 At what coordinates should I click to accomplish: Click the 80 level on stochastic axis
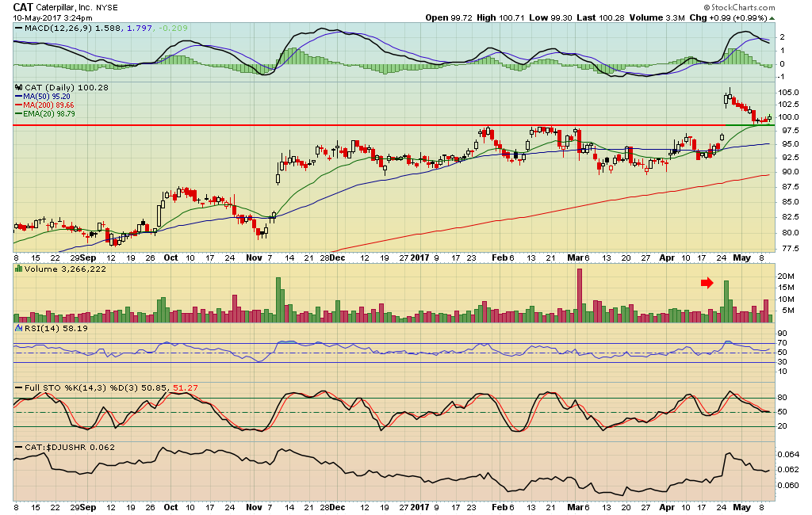782,398
